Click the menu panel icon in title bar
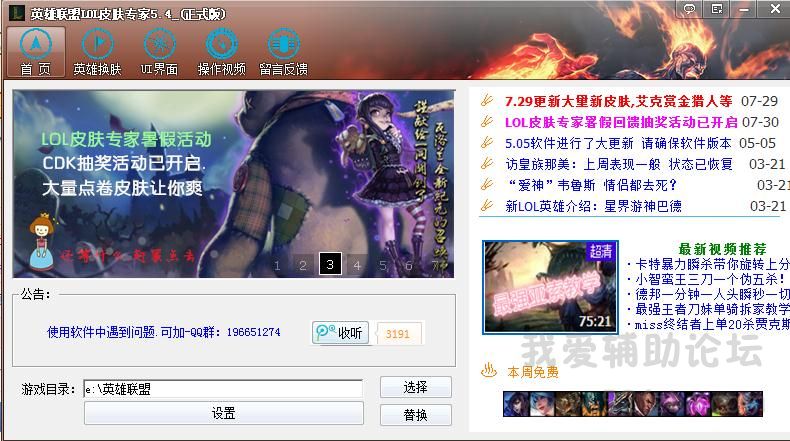790x441 pixels. (x=716, y=9)
